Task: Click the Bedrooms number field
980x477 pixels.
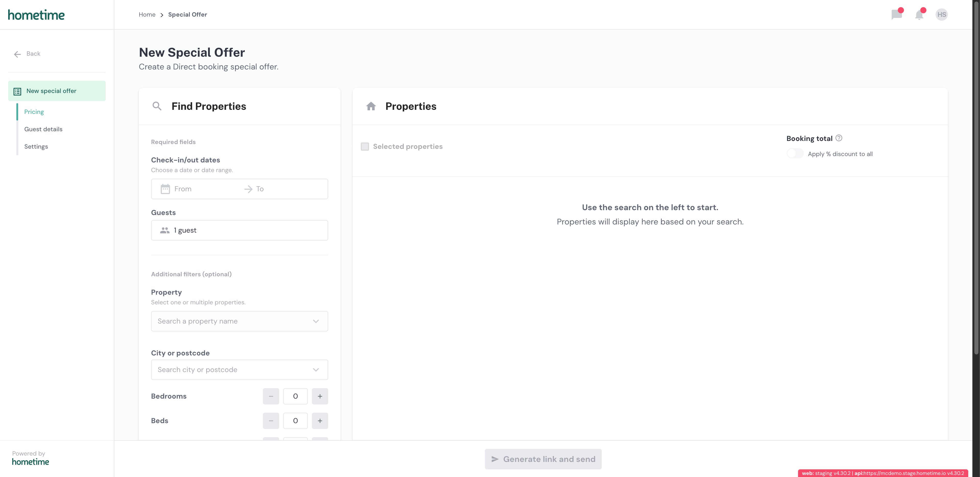Action: click(295, 396)
